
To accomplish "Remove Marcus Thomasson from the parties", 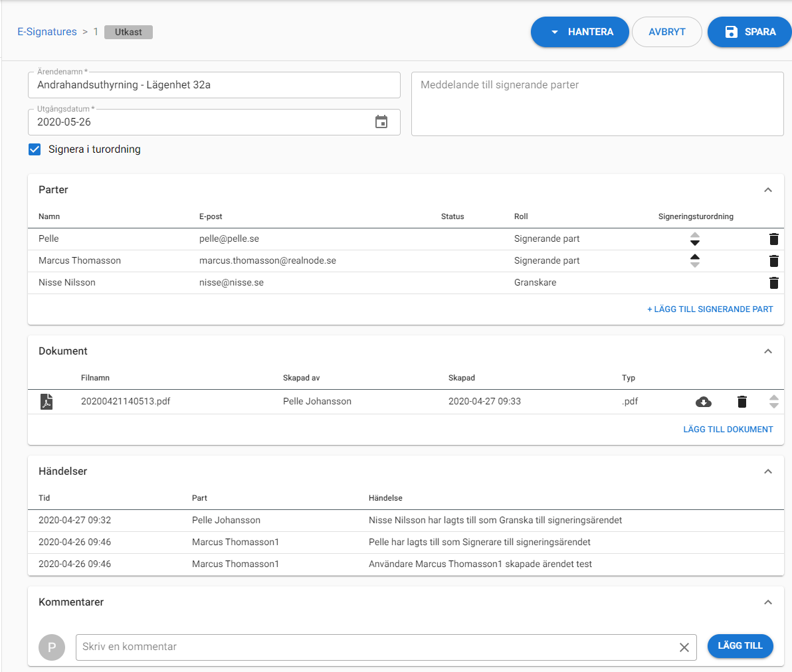I will [x=773, y=261].
